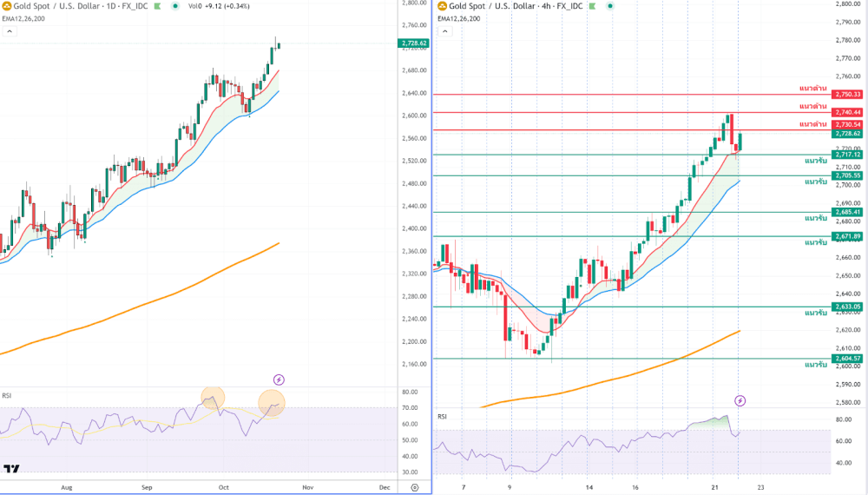Viewport: 868px width, 495px height.
Task: Click the TradingView logo in left chart
Action: click(11, 469)
